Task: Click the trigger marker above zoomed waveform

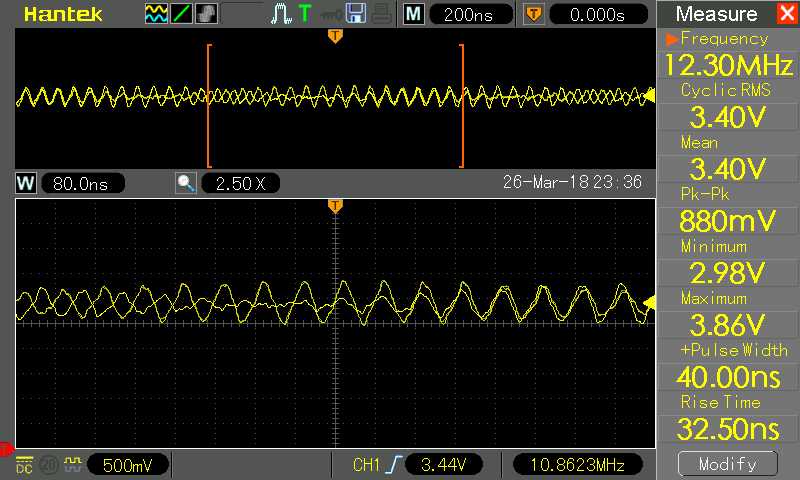Action: click(335, 206)
